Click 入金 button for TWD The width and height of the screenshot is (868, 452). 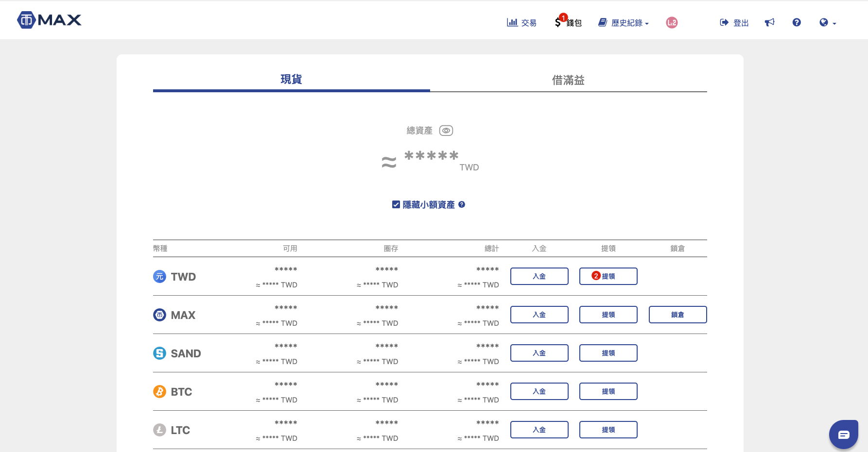coord(539,276)
